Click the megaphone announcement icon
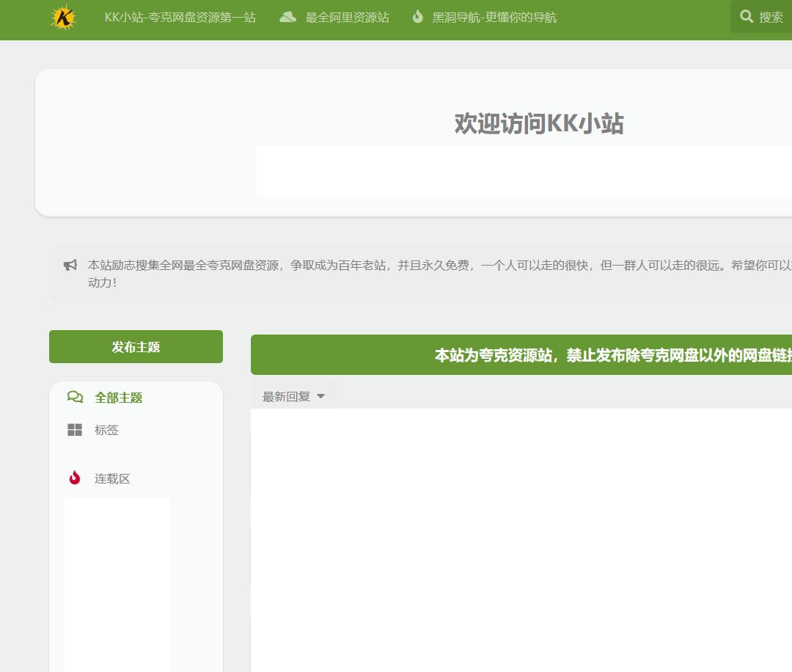Image resolution: width=792 pixels, height=672 pixels. click(70, 265)
